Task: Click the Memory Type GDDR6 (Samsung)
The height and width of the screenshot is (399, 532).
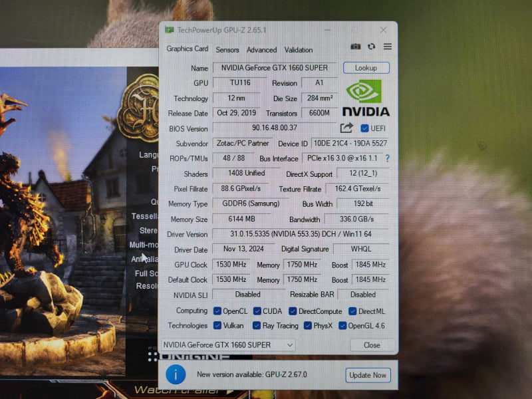Action: tap(251, 203)
